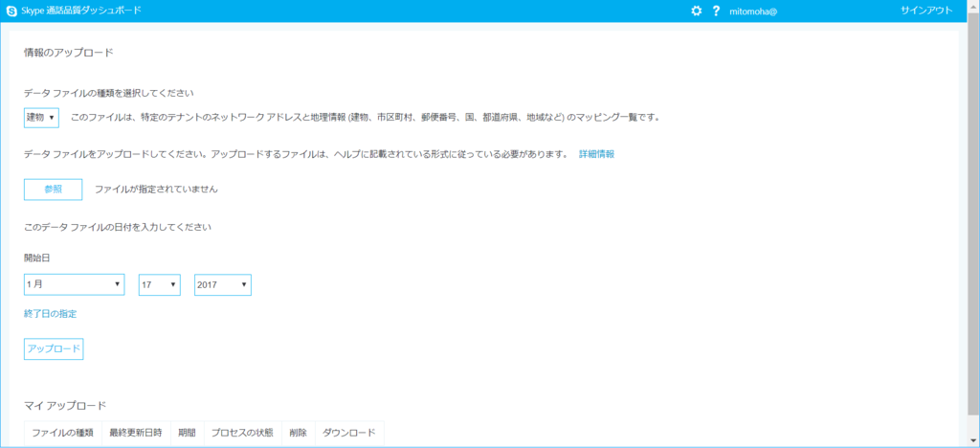
Task: Click 終了日の指定 link
Action: coord(50,314)
